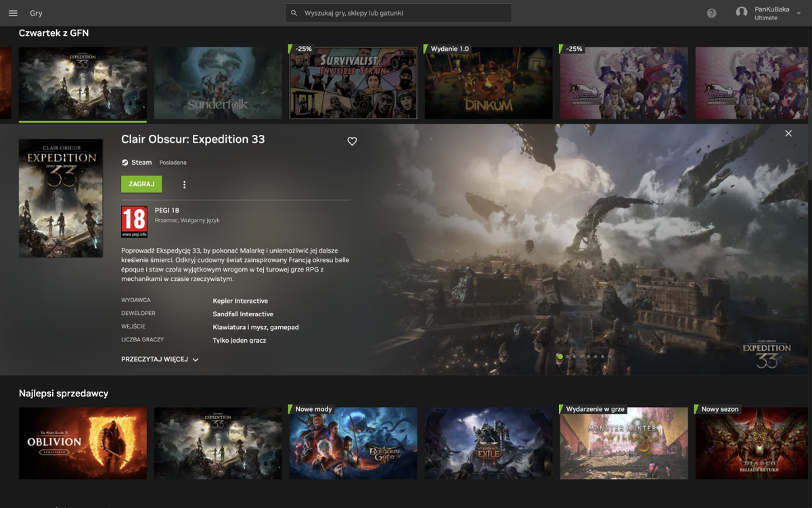Image resolution: width=812 pixels, height=508 pixels.
Task: Click the Posiadana owned label
Action: point(173,163)
